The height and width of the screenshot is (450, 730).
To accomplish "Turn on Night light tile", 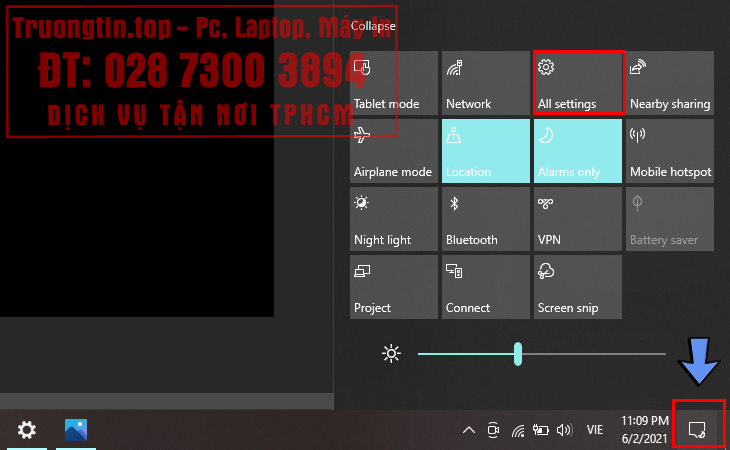I will click(394, 219).
